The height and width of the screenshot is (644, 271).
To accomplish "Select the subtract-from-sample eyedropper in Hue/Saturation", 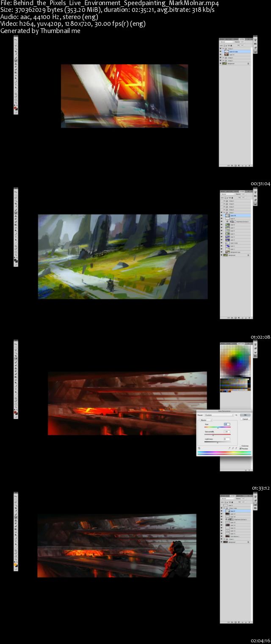I will pyautogui.click(x=236, y=448).
